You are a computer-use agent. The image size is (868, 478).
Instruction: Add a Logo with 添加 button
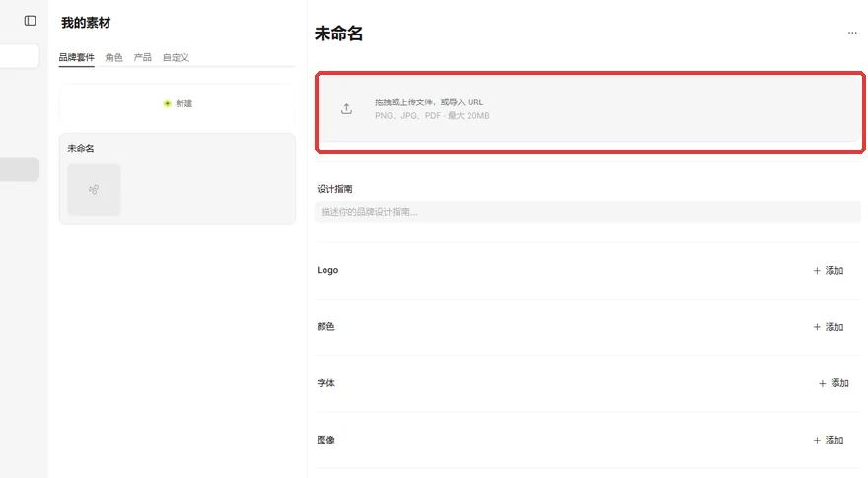point(829,270)
